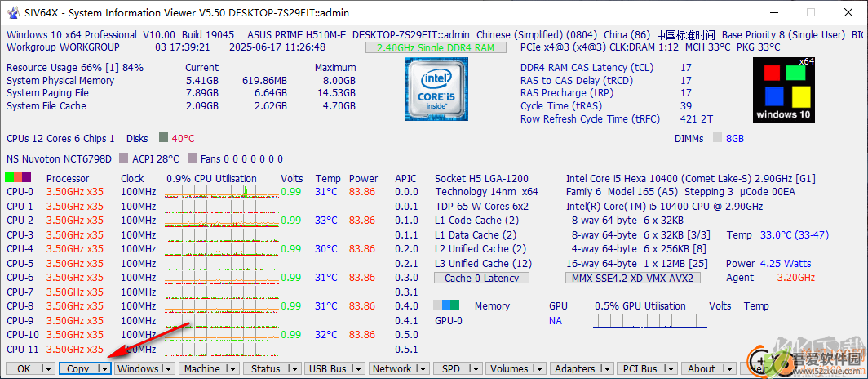868x379 pixels.
Task: Open the About button
Action: [x=702, y=368]
